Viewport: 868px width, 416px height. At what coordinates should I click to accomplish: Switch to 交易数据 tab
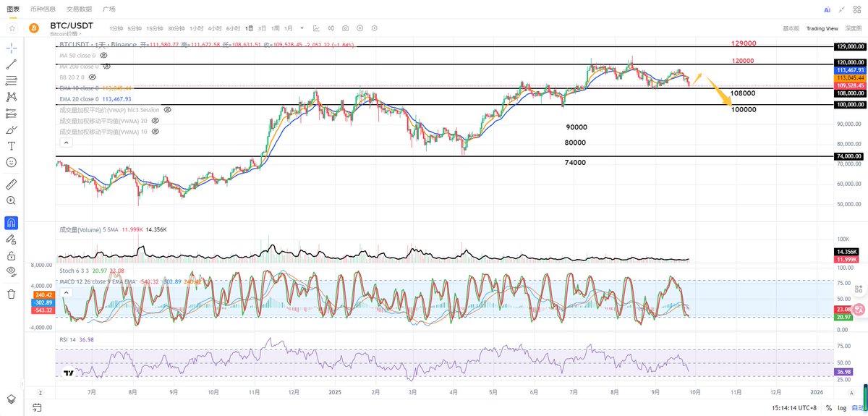[x=79, y=9]
